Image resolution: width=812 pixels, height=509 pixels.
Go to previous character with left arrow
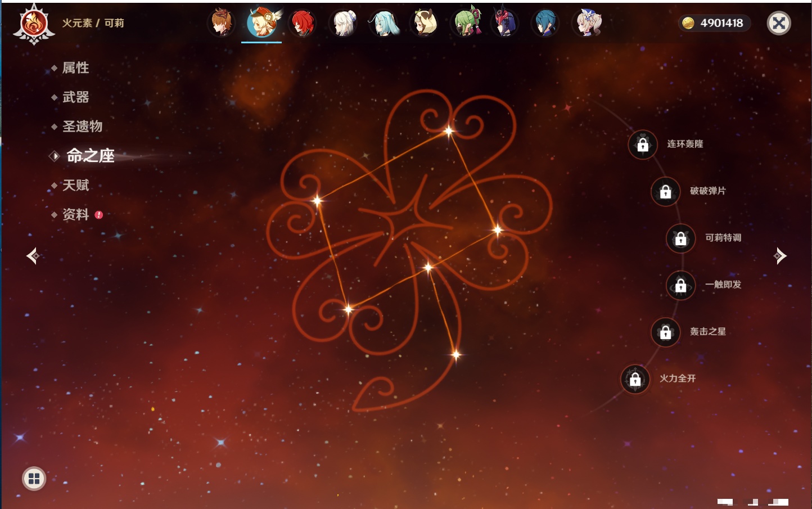click(x=33, y=256)
